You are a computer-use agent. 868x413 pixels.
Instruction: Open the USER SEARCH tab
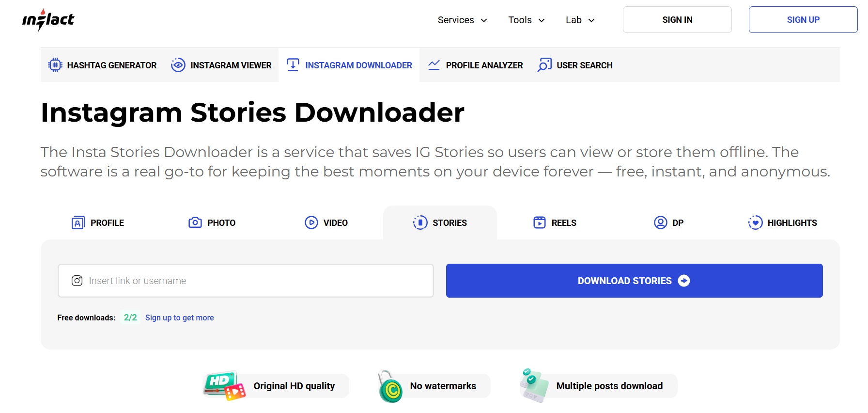click(575, 65)
